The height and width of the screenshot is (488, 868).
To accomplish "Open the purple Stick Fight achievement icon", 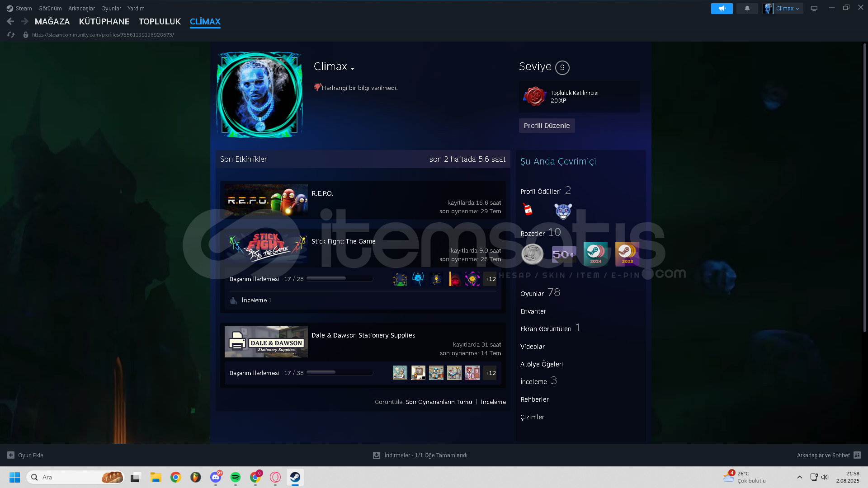I will (x=472, y=279).
